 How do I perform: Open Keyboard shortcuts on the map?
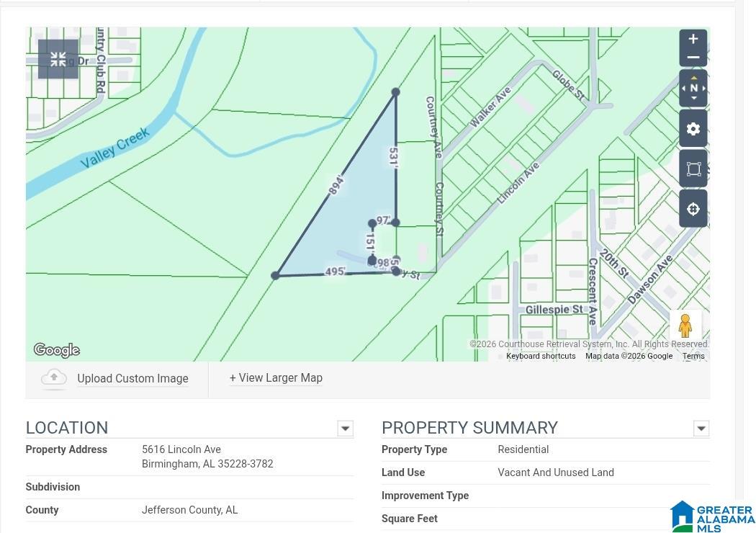(541, 356)
